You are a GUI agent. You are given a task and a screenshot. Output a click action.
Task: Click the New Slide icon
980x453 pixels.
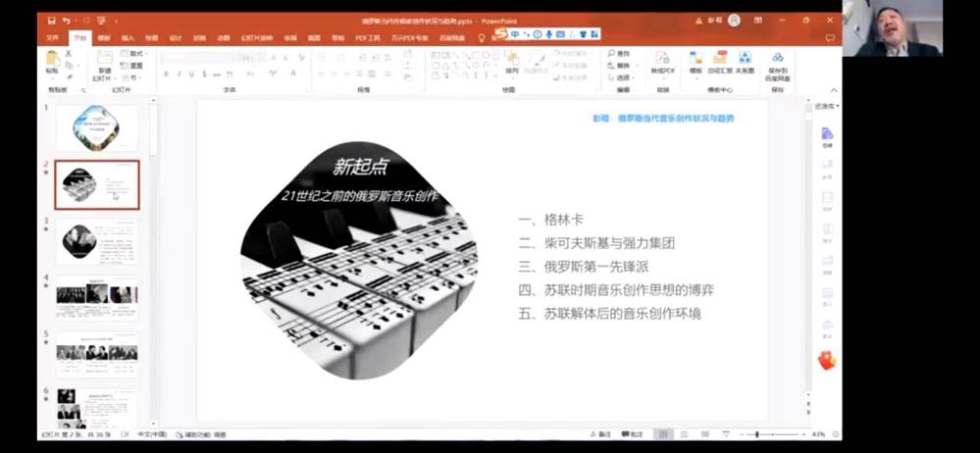click(103, 61)
